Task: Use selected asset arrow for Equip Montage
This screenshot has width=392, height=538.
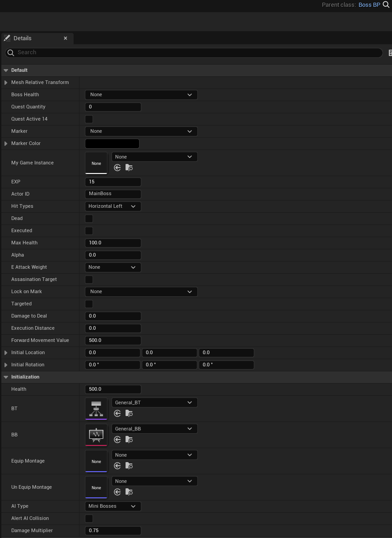Action: pyautogui.click(x=117, y=466)
